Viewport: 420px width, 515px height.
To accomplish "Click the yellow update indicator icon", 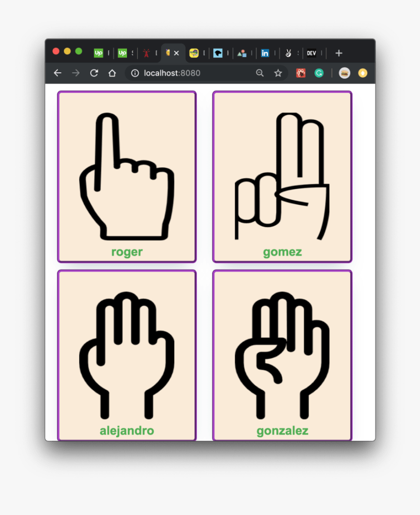I will click(x=362, y=73).
